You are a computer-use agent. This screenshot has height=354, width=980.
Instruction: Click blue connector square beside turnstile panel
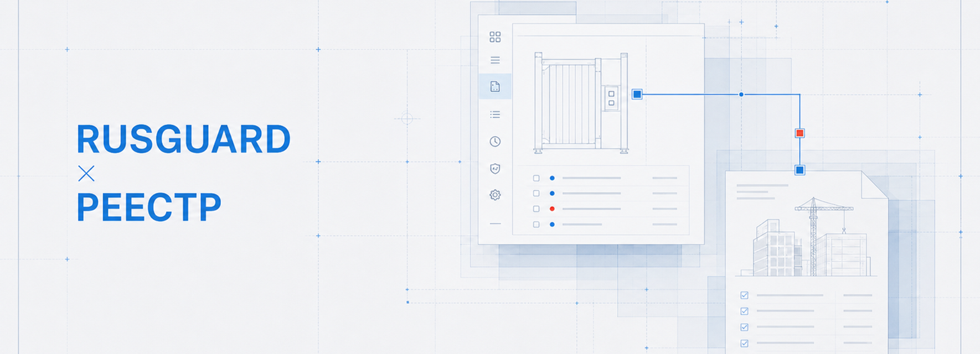[637, 95]
